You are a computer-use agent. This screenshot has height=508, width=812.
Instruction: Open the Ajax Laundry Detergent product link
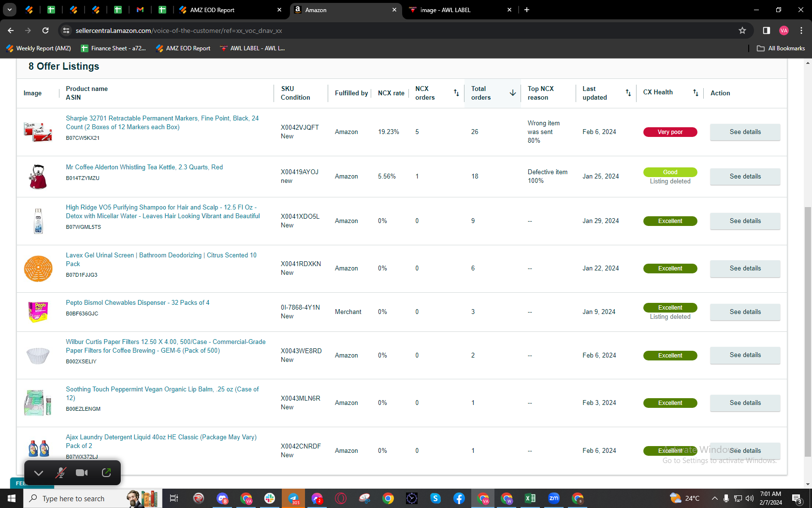161,441
